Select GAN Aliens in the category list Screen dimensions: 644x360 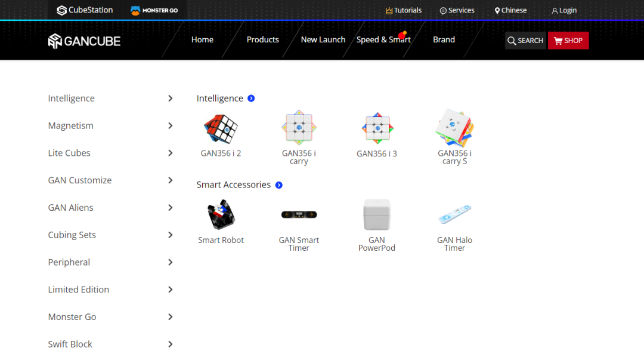point(70,208)
